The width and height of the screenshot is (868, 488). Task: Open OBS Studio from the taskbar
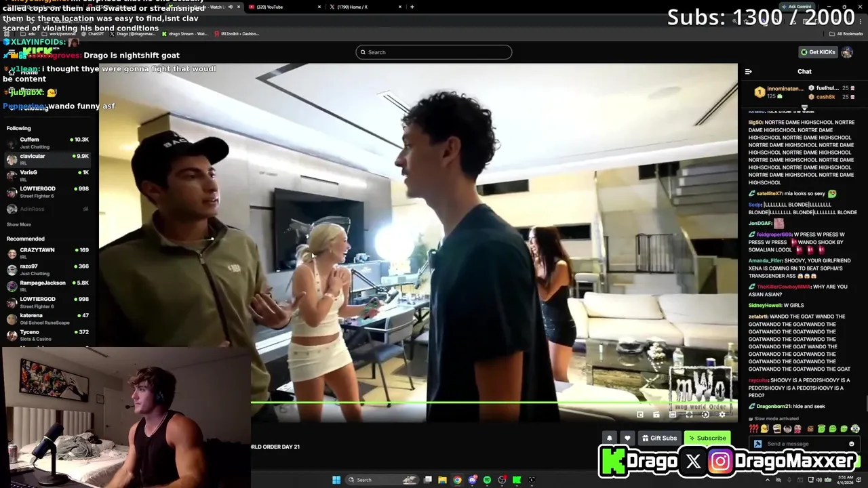point(502,480)
